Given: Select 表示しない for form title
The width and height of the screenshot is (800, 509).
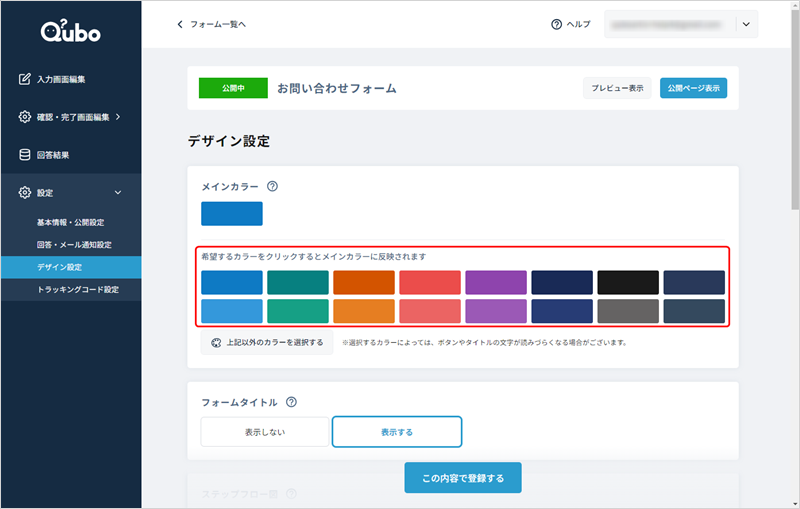Looking at the screenshot, I should click(265, 432).
